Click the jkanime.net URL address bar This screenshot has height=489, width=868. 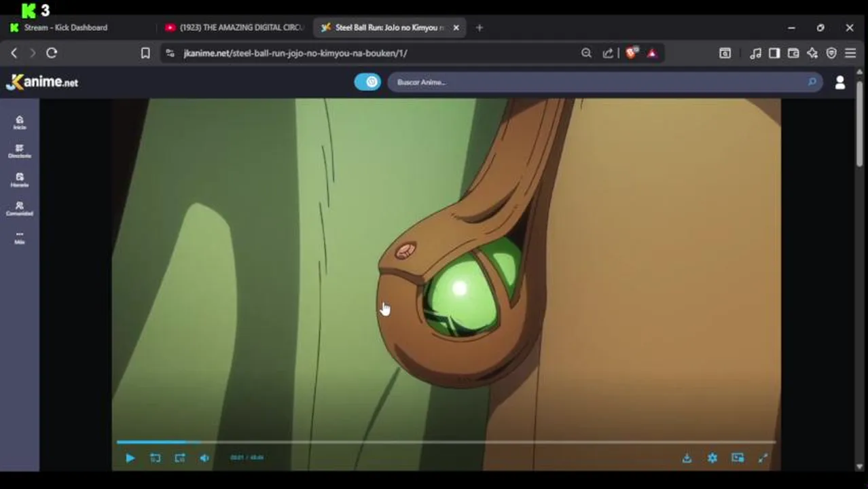pyautogui.click(x=295, y=53)
